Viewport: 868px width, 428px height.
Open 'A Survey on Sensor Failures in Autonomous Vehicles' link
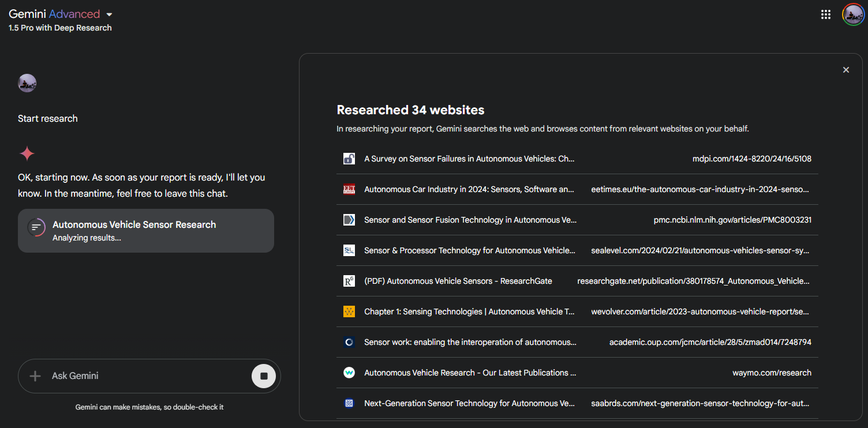(469, 159)
